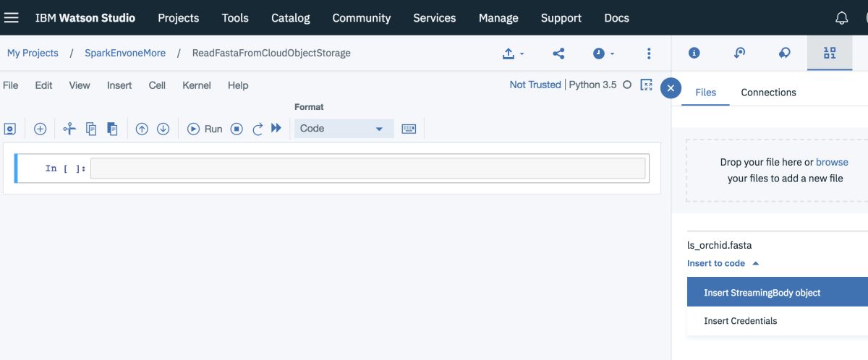The image size is (868, 360).
Task: Collapse the Insert to code menu
Action: point(723,263)
